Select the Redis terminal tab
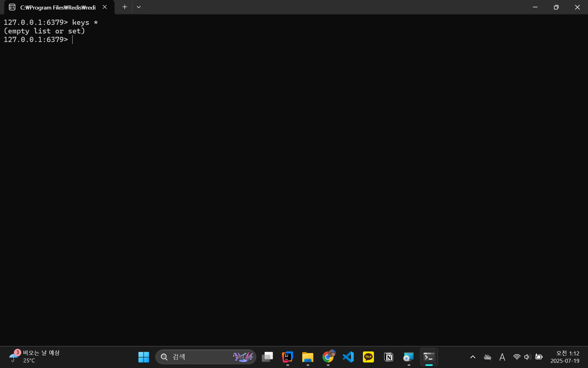The image size is (588, 368). coord(58,7)
